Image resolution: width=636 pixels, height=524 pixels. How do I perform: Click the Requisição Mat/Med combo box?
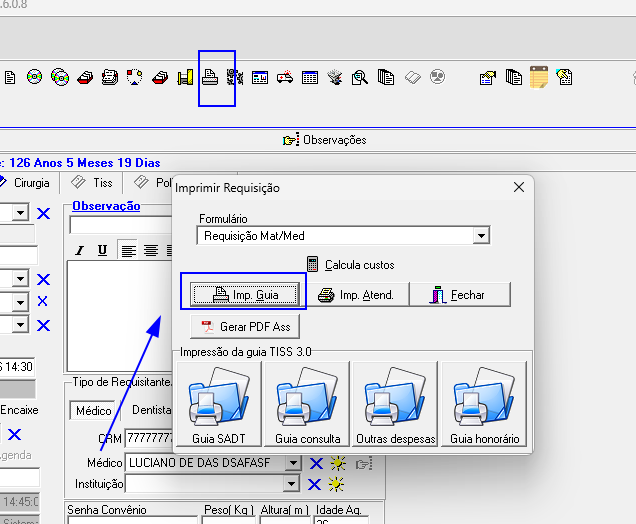coord(343,236)
